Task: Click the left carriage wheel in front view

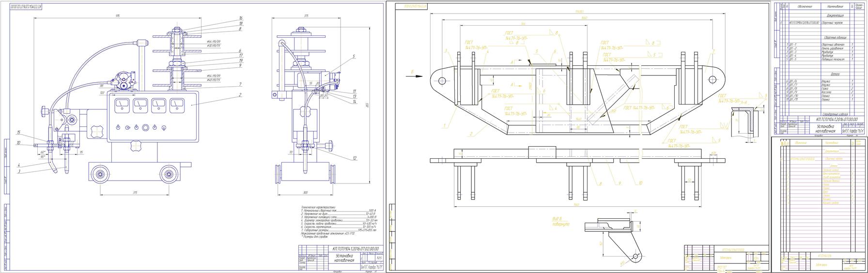Action: click(x=101, y=173)
